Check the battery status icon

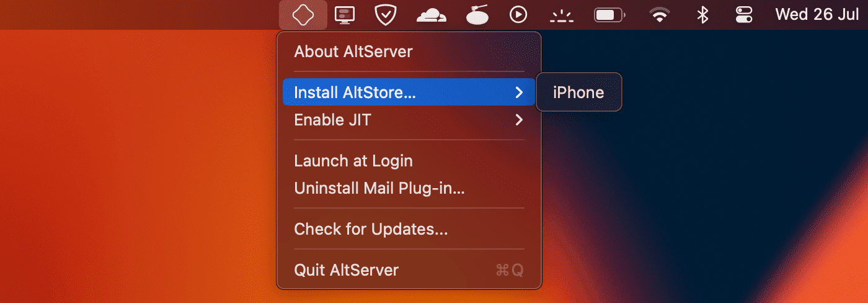(x=609, y=14)
